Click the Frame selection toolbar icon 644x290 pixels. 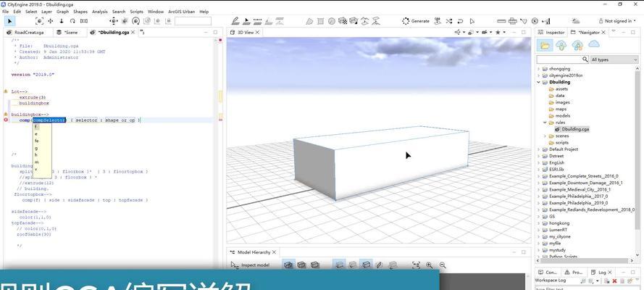tap(39, 21)
